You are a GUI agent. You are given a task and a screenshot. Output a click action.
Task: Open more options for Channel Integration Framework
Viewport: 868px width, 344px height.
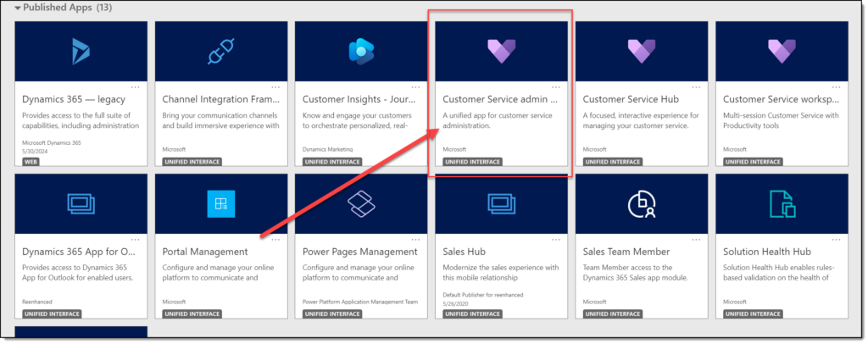pos(275,86)
